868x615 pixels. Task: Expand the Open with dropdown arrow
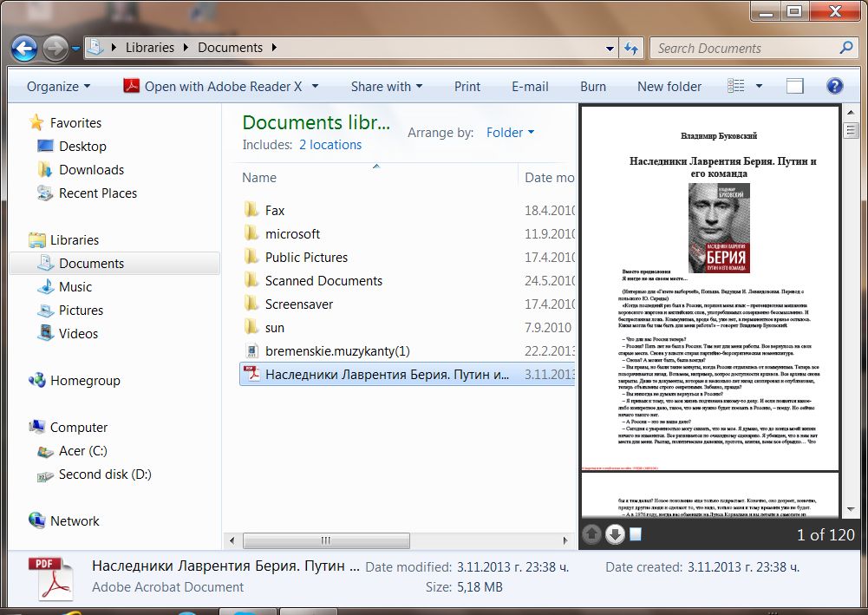[315, 87]
